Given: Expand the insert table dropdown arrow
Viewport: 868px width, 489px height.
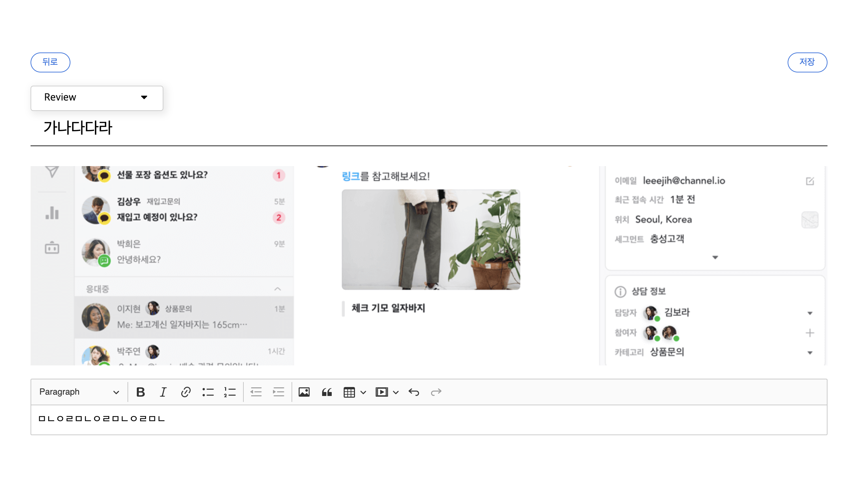Looking at the screenshot, I should point(363,392).
